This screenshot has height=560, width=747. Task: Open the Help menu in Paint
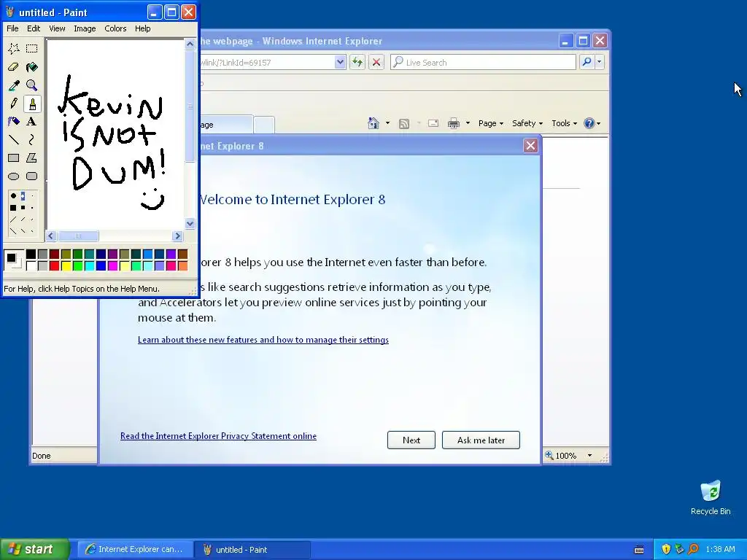(x=142, y=28)
